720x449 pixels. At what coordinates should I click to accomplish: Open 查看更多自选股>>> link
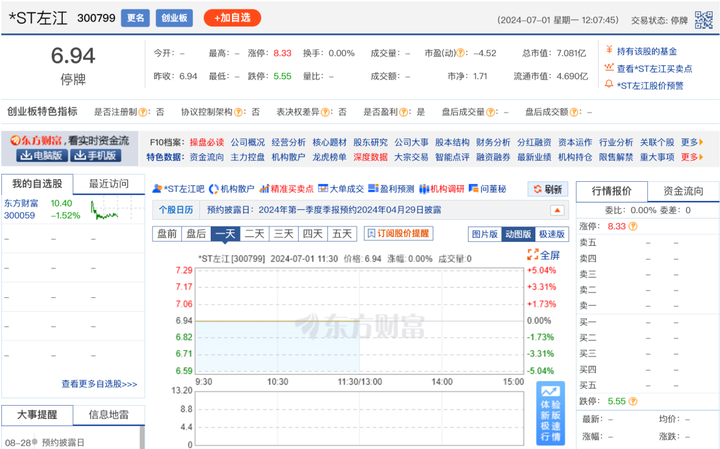tap(99, 384)
